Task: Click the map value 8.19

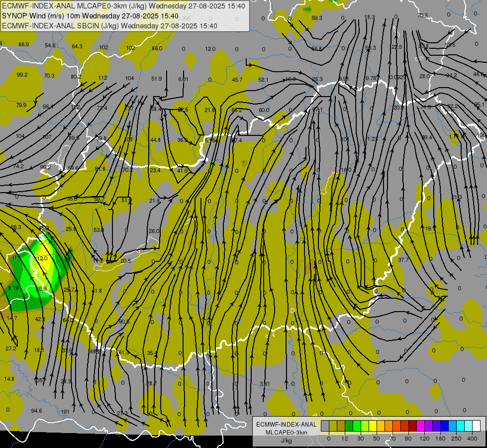Action: pos(13,288)
